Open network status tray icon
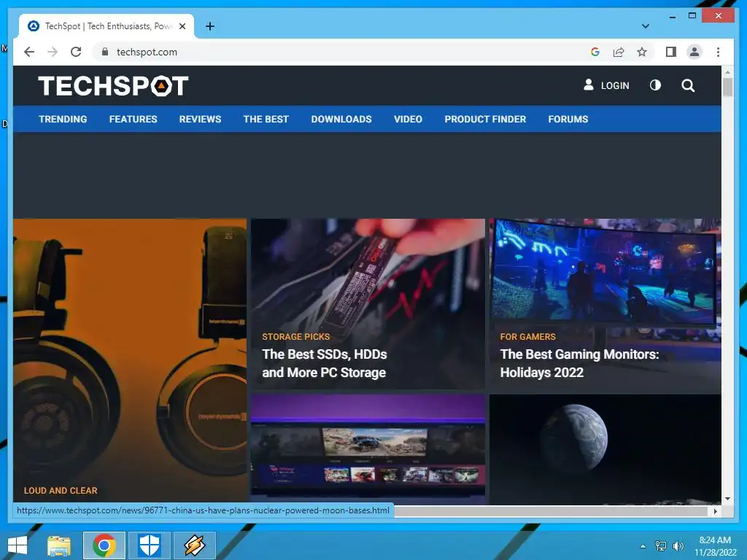Image resolution: width=747 pixels, height=560 pixels. click(661, 545)
